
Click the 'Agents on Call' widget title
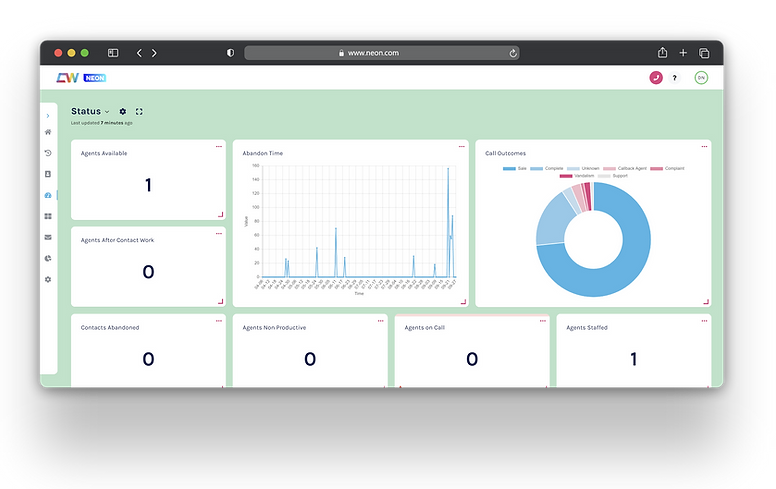coord(425,328)
